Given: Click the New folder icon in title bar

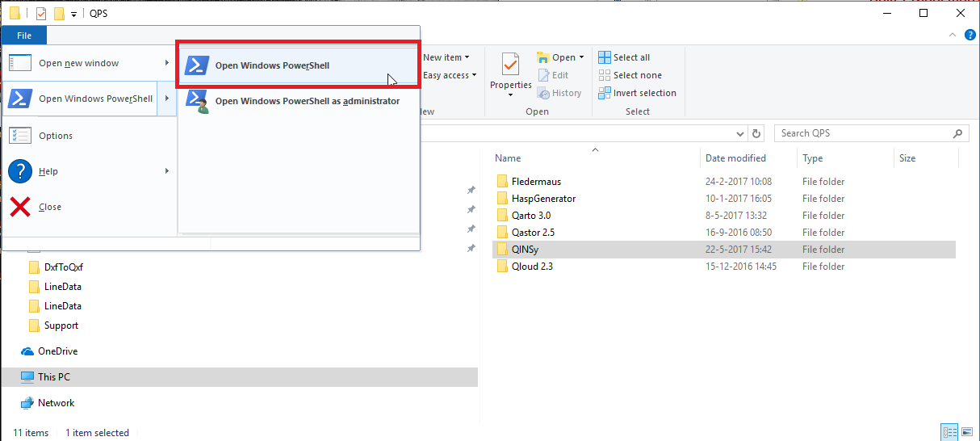Looking at the screenshot, I should click(x=59, y=13).
